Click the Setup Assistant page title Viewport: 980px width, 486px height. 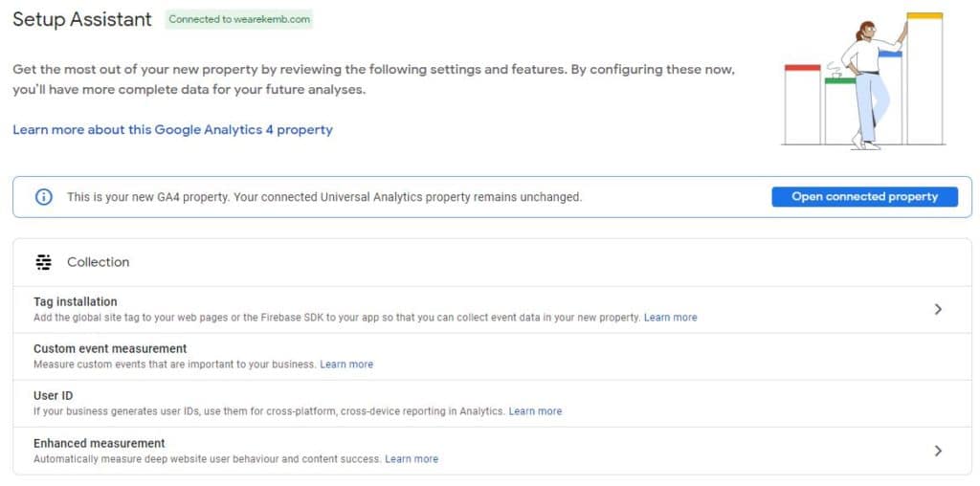[82, 19]
